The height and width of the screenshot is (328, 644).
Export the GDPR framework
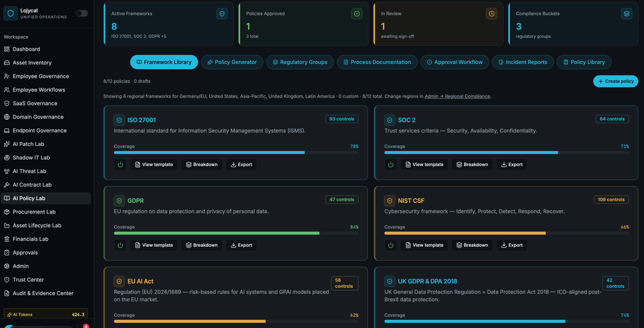tap(241, 245)
